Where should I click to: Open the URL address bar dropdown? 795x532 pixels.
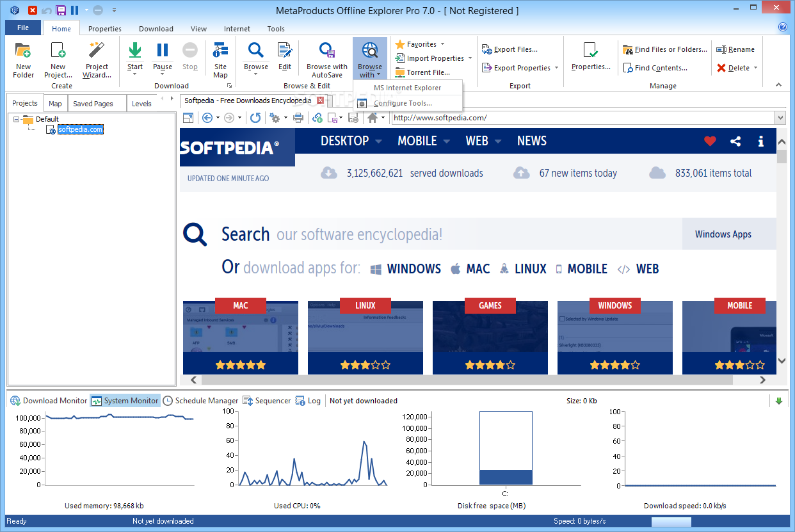[780, 118]
